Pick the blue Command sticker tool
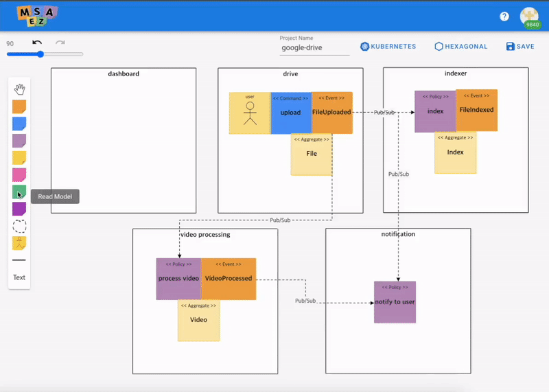Image resolution: width=549 pixels, height=392 pixels. click(x=19, y=124)
